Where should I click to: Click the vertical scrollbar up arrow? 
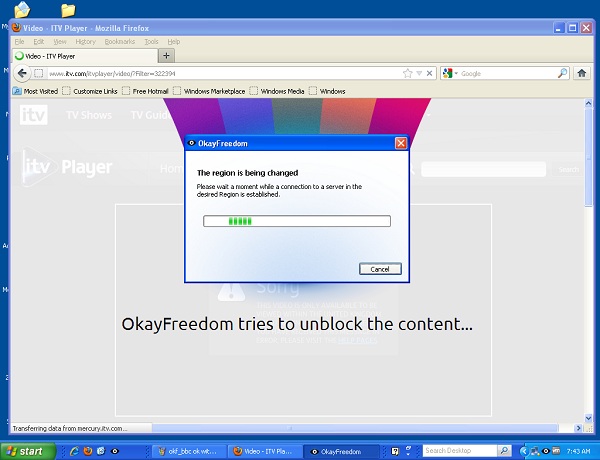point(589,103)
